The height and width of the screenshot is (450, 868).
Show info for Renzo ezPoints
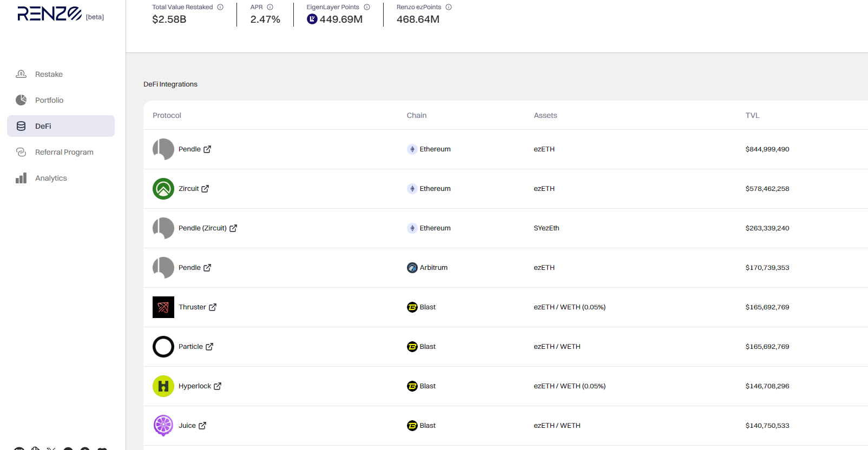[449, 7]
